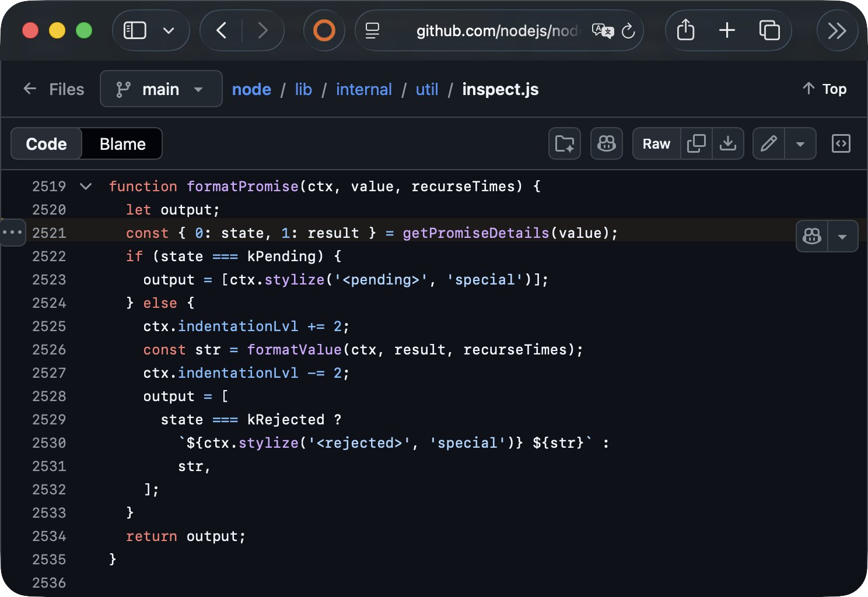Open the reader page menu icon

pos(372,30)
